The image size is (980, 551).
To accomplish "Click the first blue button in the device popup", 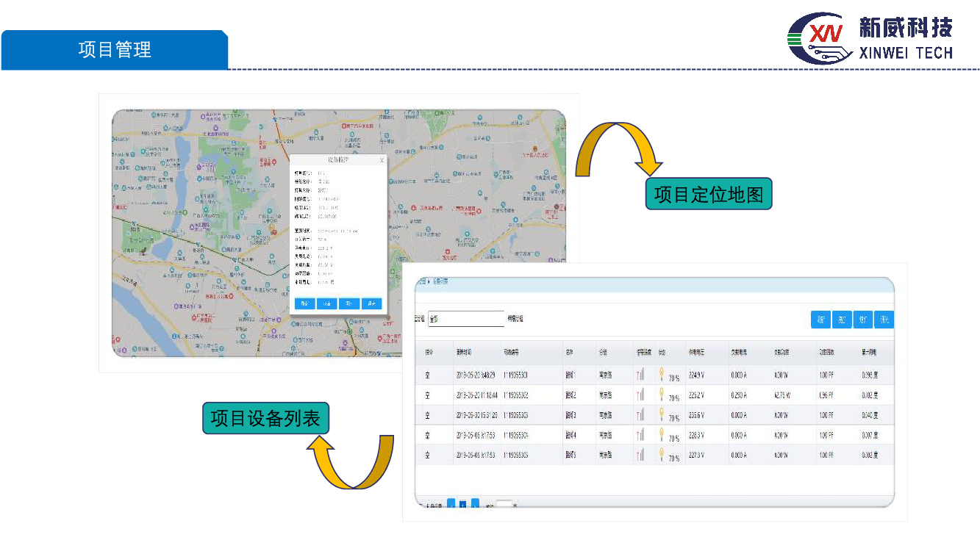I will (x=304, y=303).
